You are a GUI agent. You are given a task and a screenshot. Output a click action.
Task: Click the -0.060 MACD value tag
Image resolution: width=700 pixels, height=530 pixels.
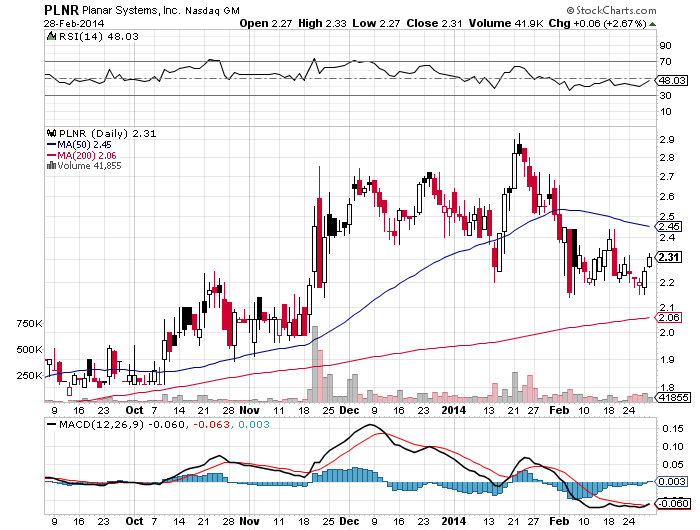673,504
